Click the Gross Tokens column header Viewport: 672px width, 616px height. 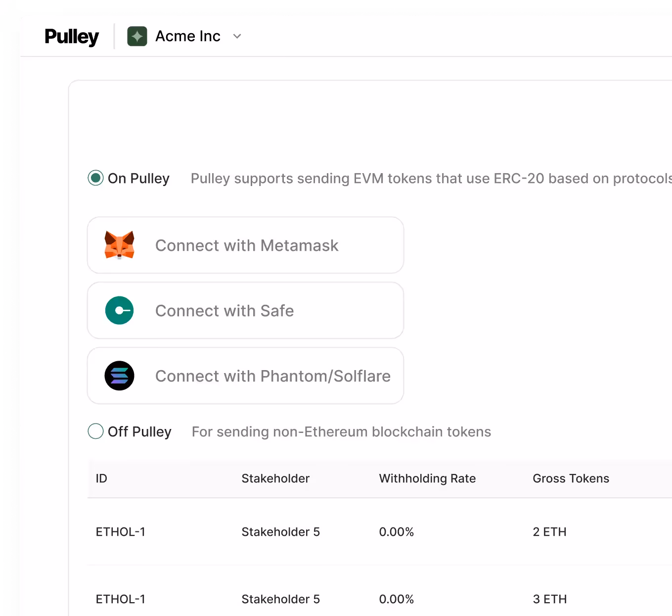pos(571,478)
